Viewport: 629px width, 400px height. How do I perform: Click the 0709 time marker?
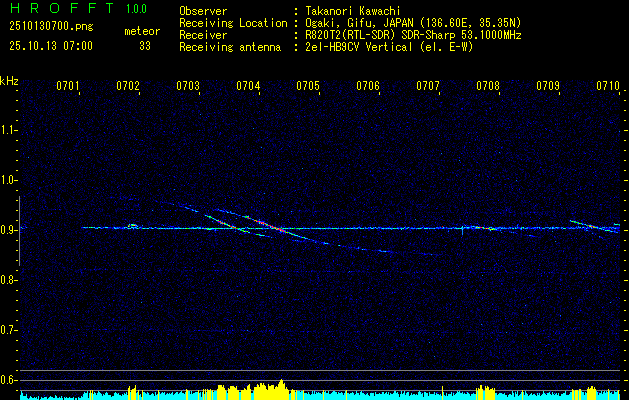coord(548,86)
